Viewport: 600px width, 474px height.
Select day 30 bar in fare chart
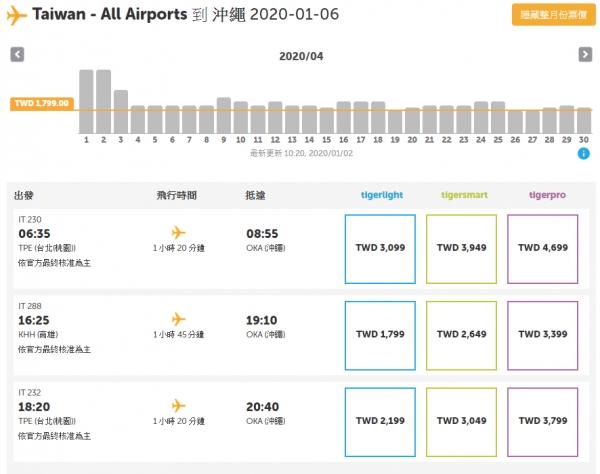point(584,121)
